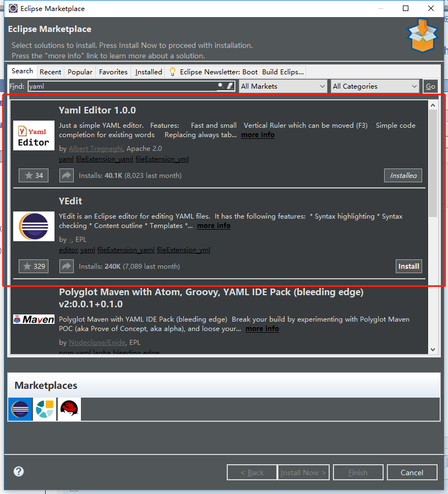Viewport: 448px width, 494px height.
Task: Select the Obeo marketplace icon
Action: point(45,409)
